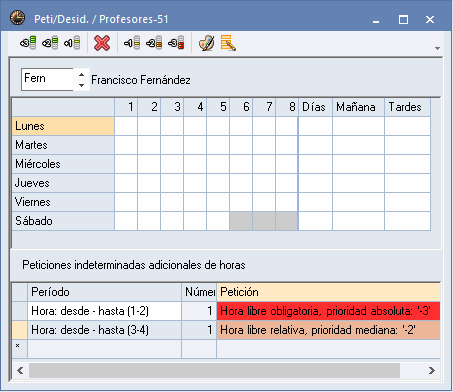This screenshot has width=453, height=392.
Task: Click the period 3 column header
Action: (172, 107)
